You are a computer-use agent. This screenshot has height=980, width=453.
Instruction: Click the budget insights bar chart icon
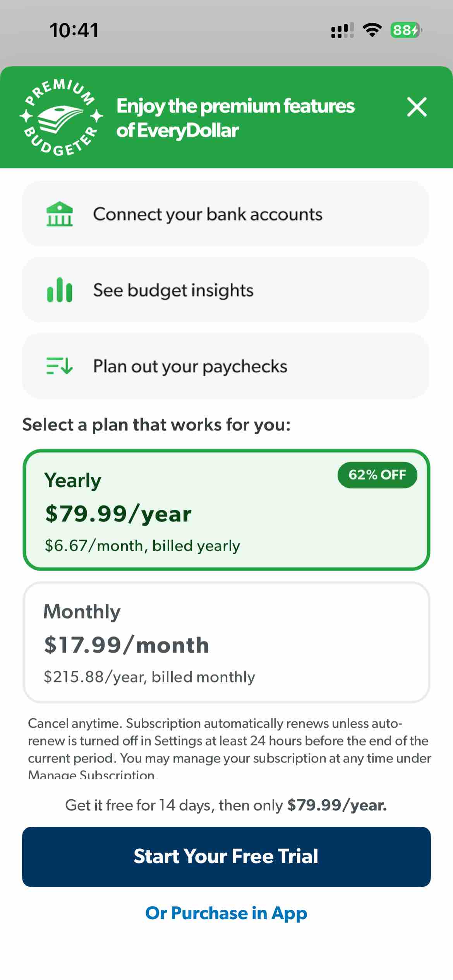click(60, 290)
